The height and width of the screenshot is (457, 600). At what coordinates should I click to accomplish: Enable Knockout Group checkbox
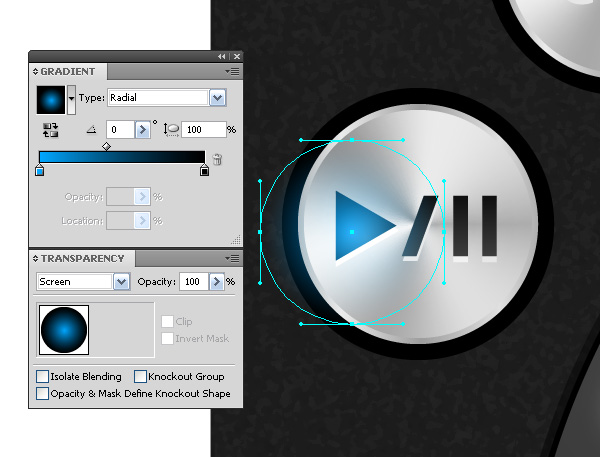click(140, 377)
